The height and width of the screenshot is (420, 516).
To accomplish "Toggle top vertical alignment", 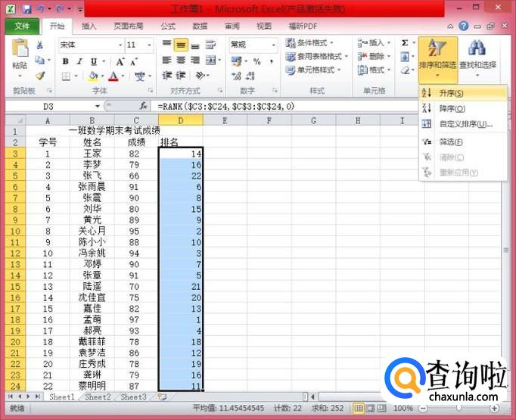I will click(167, 45).
